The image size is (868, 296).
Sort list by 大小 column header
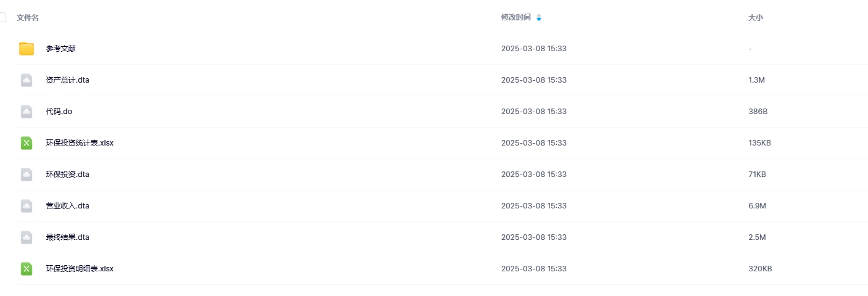click(755, 18)
